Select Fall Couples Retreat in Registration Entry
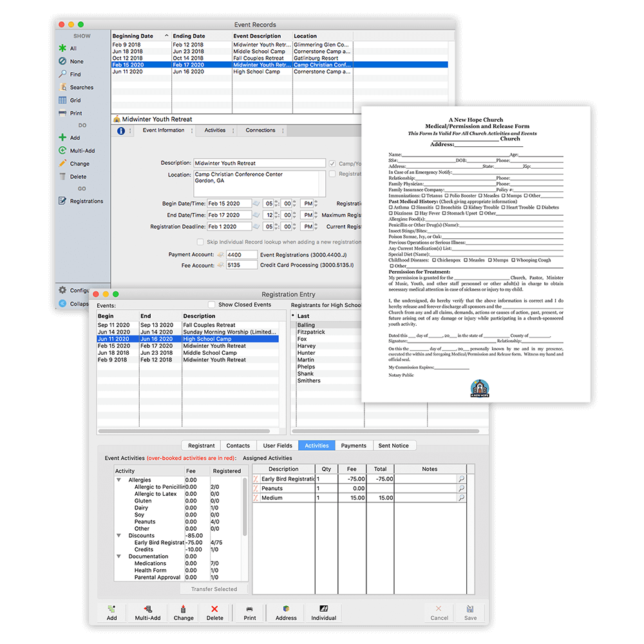The height and width of the screenshot is (644, 644). coord(187,325)
